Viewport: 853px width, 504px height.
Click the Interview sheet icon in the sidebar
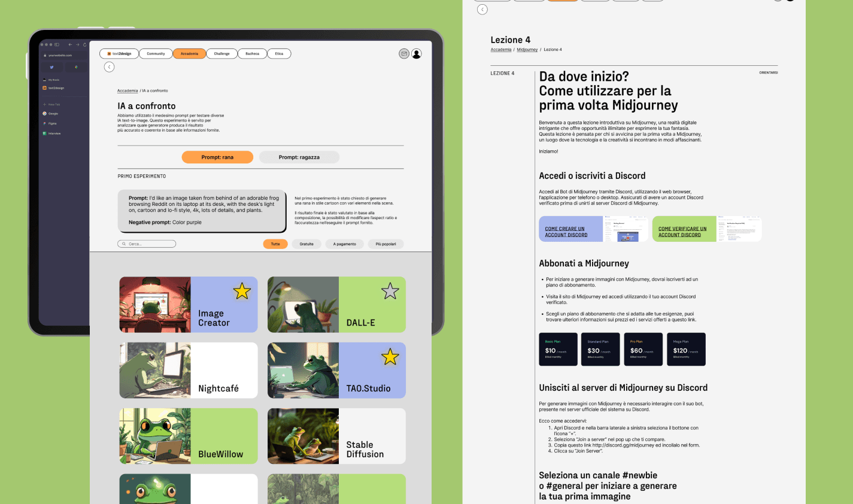(44, 133)
